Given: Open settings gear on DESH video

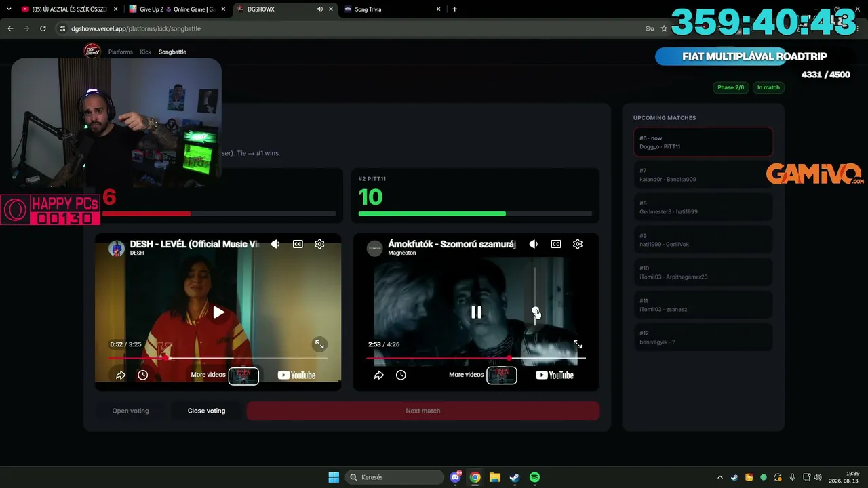Looking at the screenshot, I should click(319, 244).
